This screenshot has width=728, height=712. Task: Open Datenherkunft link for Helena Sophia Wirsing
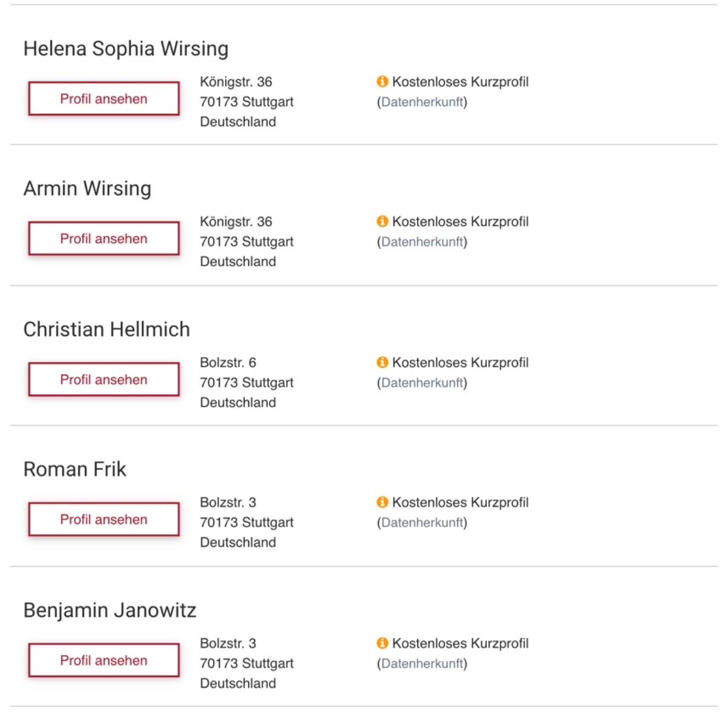coord(422,102)
